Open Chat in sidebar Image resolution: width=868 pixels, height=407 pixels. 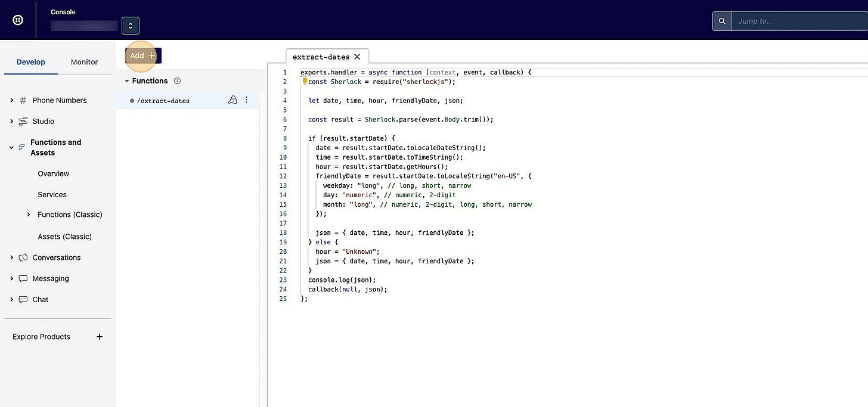pos(41,299)
